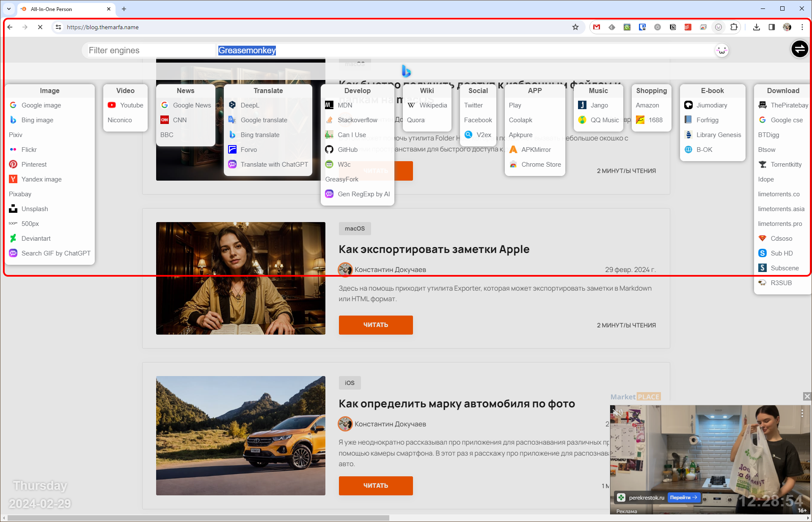
Task: Click the address bar URL
Action: pyautogui.click(x=102, y=27)
